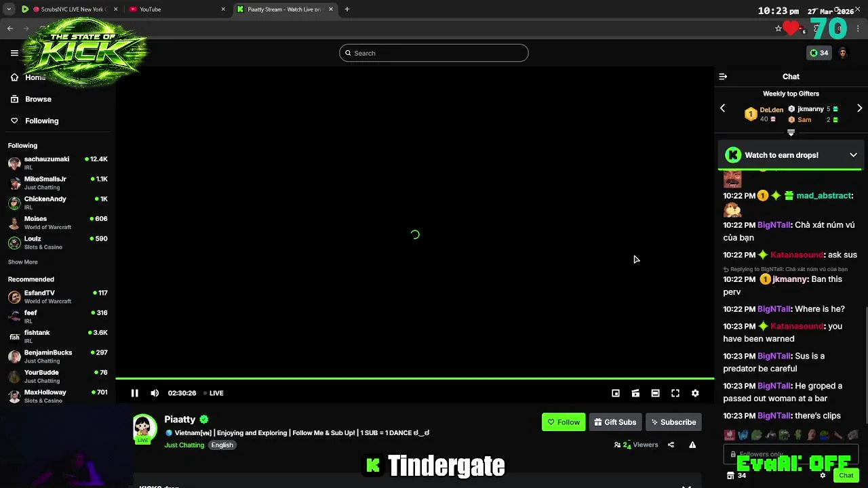Mute the stream with the volume icon

tap(155, 393)
